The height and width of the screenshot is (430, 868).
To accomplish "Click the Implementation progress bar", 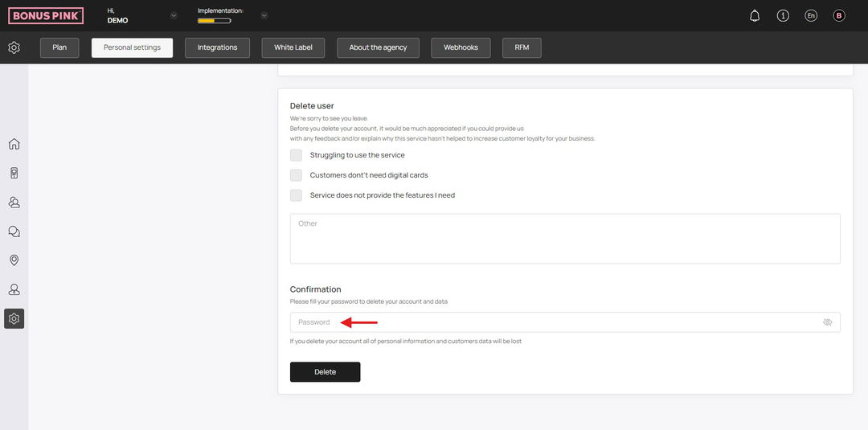I will (215, 21).
